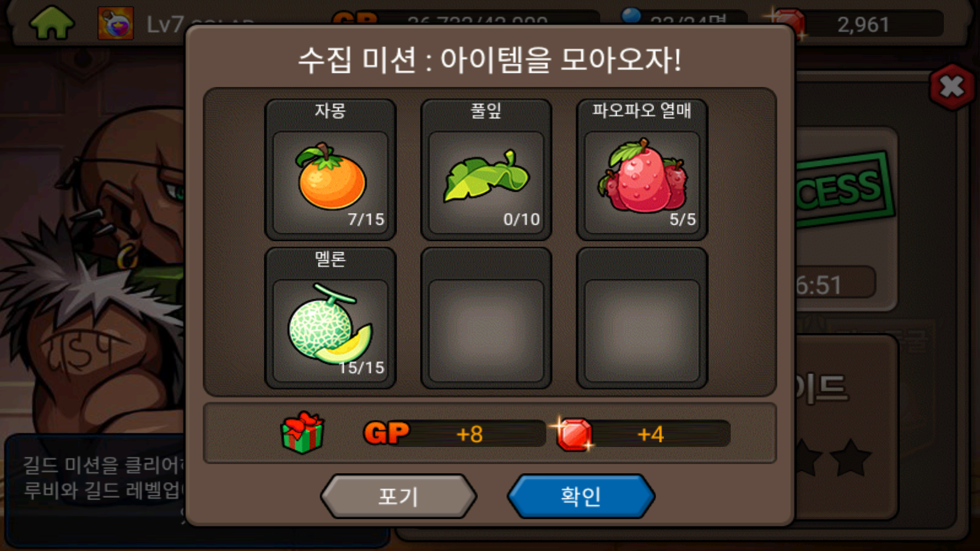Tap the empty right bottom item slot
Viewport: 980px width, 551px height.
pyautogui.click(x=642, y=318)
